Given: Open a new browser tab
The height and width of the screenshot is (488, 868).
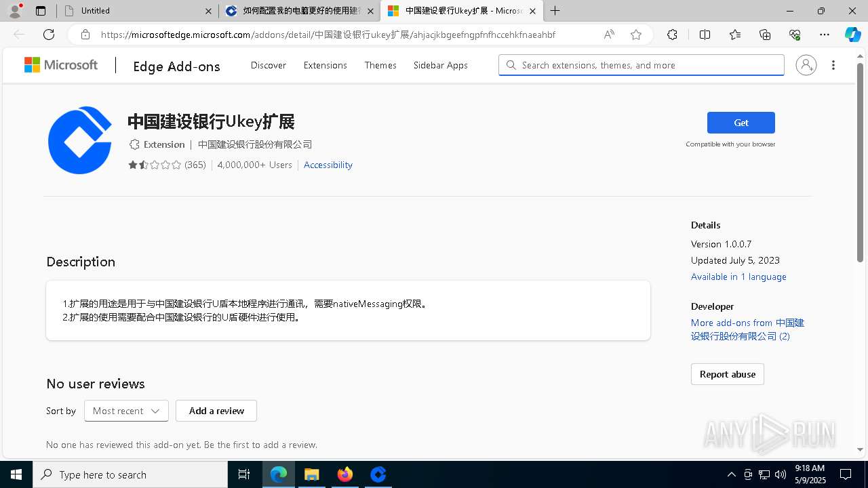Looking at the screenshot, I should click(x=555, y=11).
